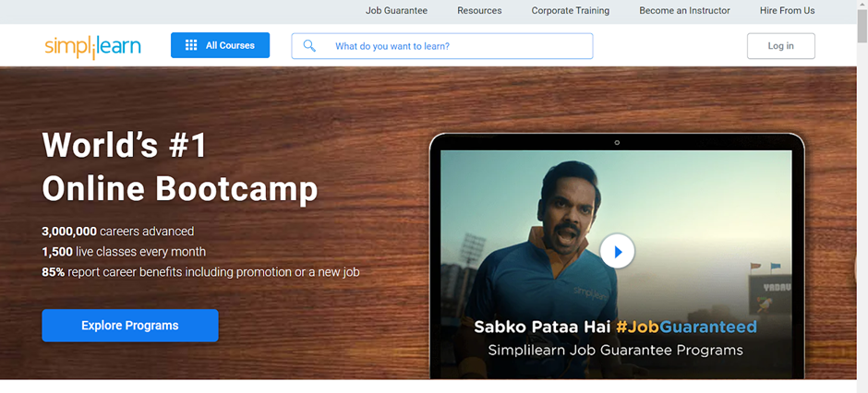868x393 pixels.
Task: Click the magnifier search icon
Action: 309,46
